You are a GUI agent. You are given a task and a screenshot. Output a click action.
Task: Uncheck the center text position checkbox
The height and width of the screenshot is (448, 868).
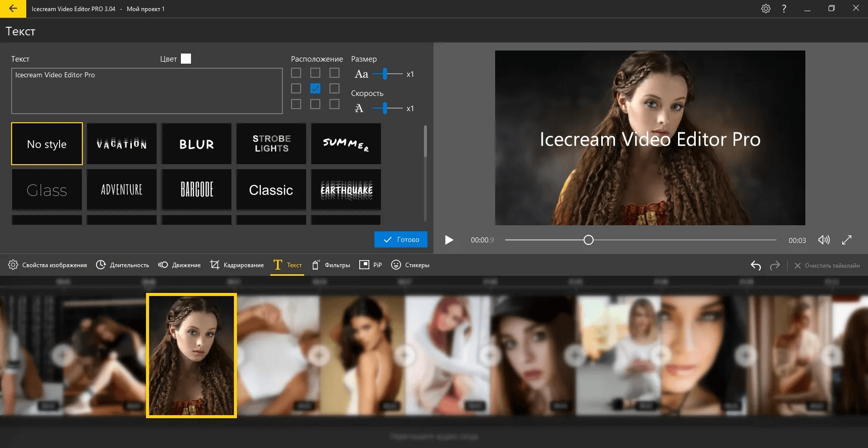(x=315, y=88)
